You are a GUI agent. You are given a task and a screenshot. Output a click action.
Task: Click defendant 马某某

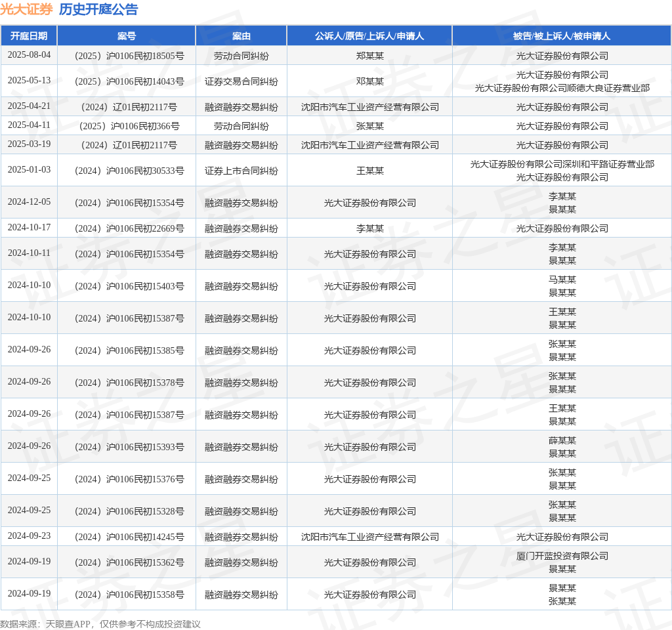pos(562,280)
